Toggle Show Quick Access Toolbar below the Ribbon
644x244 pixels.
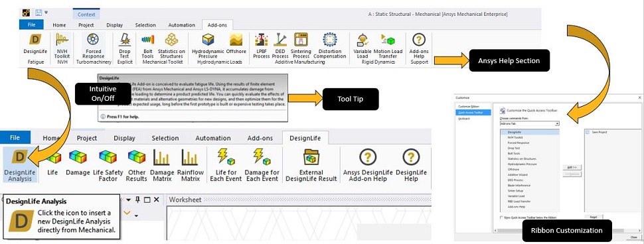click(501, 217)
